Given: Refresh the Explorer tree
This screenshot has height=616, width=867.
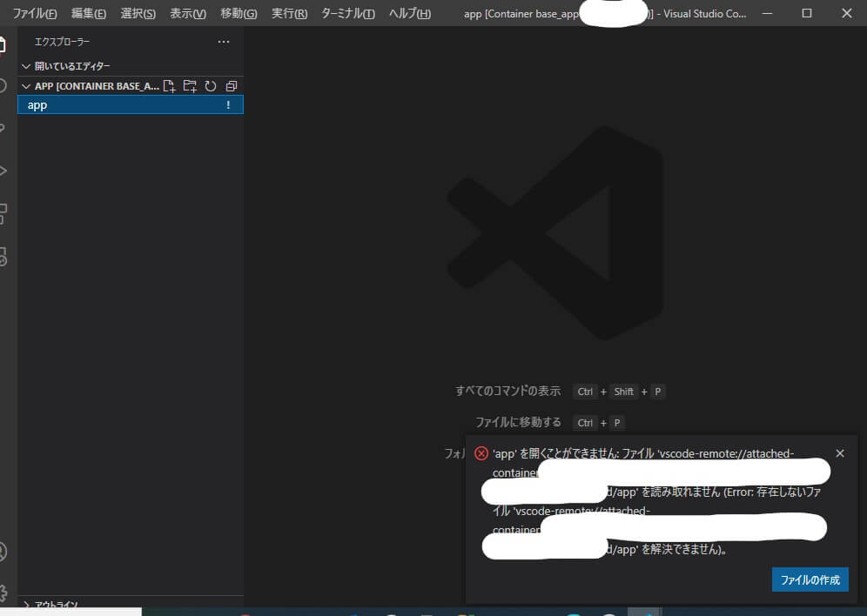Looking at the screenshot, I should click(x=210, y=86).
